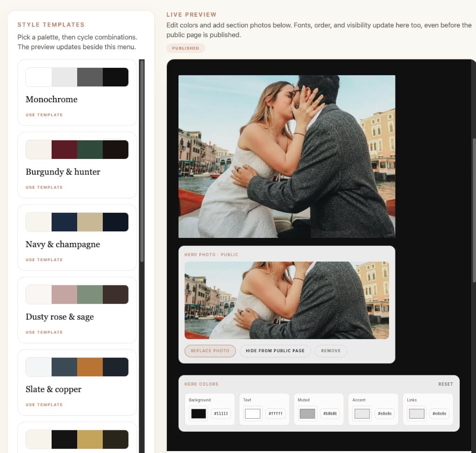Select the Slate & copper palette strip
Image resolution: width=476 pixels, height=453 pixels.
click(x=77, y=367)
